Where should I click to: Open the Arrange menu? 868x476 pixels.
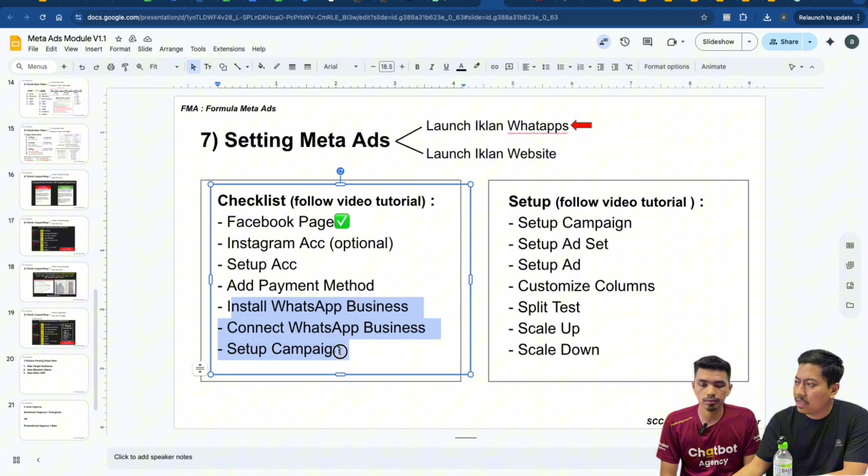coord(171,49)
